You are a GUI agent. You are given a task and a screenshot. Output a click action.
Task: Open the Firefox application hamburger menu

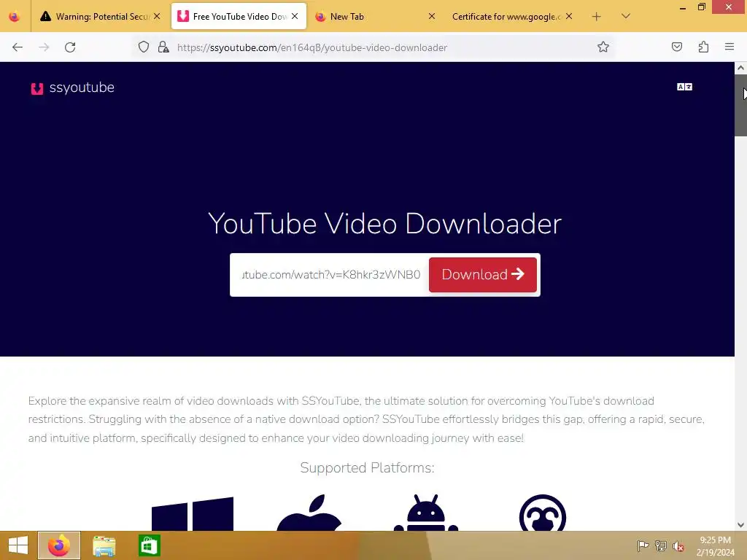[729, 47]
